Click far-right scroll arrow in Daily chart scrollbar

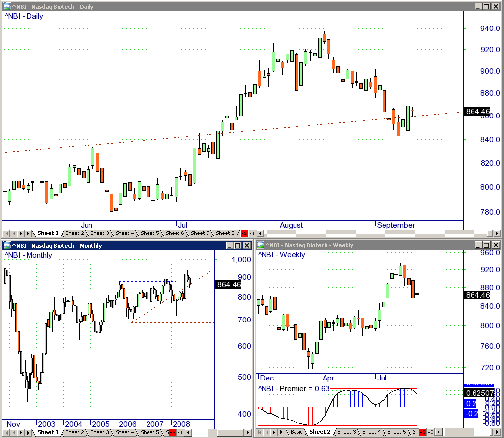point(497,234)
